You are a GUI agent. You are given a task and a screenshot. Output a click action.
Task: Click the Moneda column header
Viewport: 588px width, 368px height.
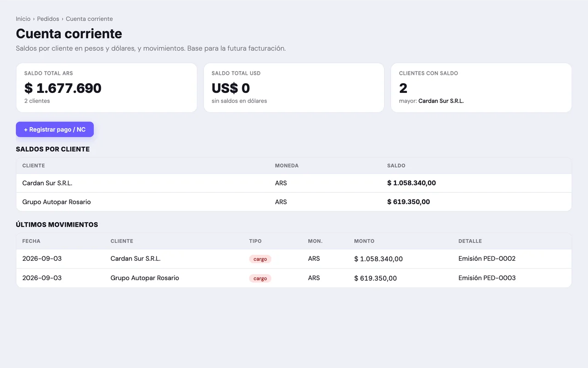[x=287, y=166]
